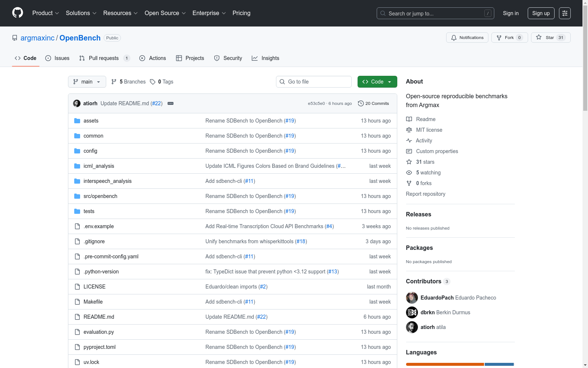588x368 pixels.
Task: Click the star icon in Star button
Action: pyautogui.click(x=539, y=37)
